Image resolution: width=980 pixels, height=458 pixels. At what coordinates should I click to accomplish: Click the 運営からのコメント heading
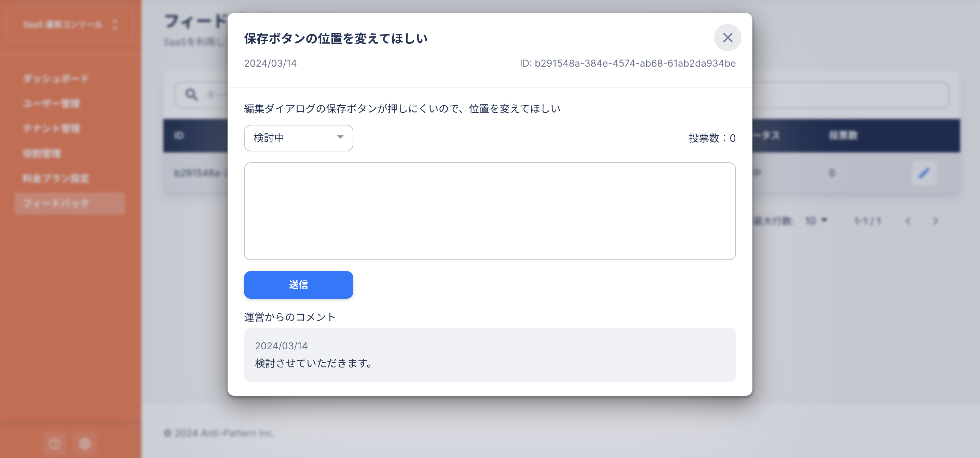289,317
